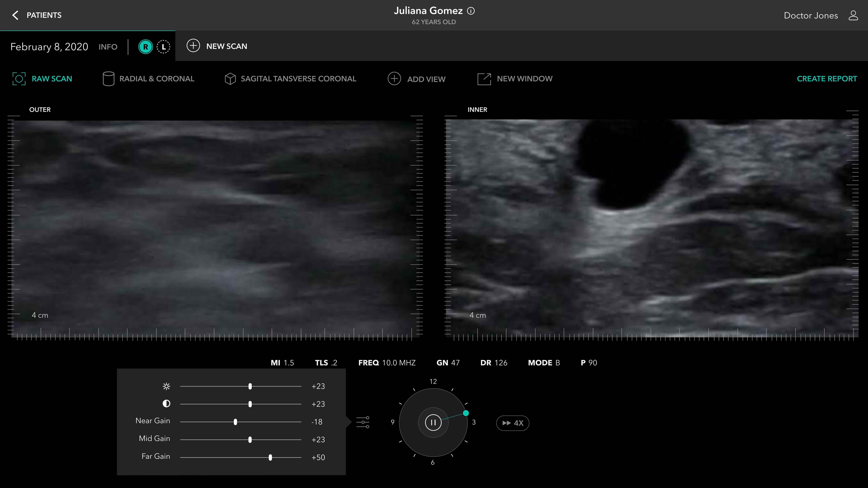
Task: Click the Add View plus icon
Action: 394,79
